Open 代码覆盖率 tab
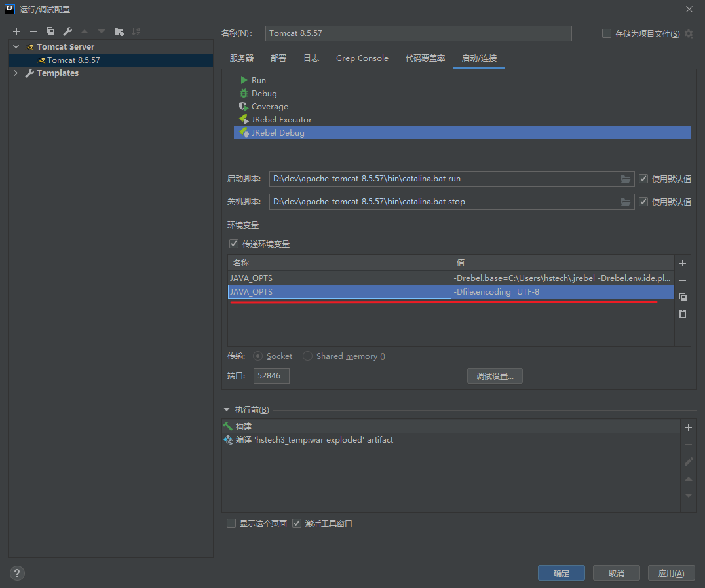 point(425,58)
